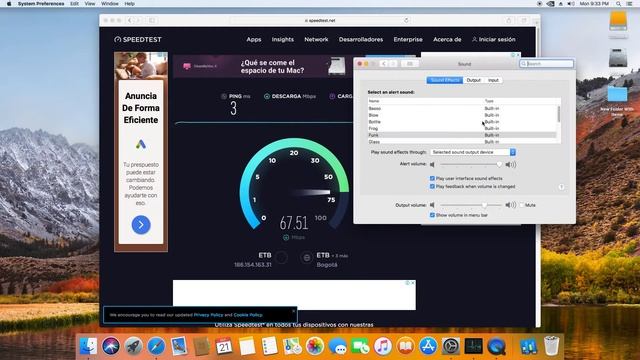Image resolution: width=640 pixels, height=360 pixels.
Task: Open Photos flower icon in dock
Action: coord(315,347)
